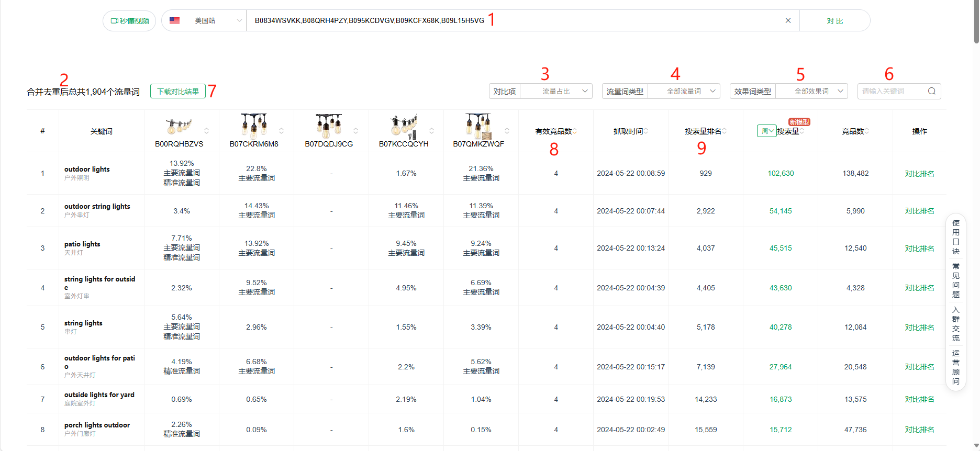Click search volume 45,515 link

[x=781, y=248]
